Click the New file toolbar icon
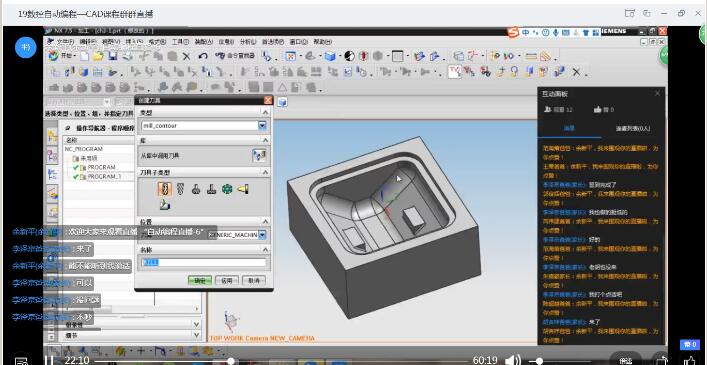The width and height of the screenshot is (707, 365). pyautogui.click(x=84, y=56)
